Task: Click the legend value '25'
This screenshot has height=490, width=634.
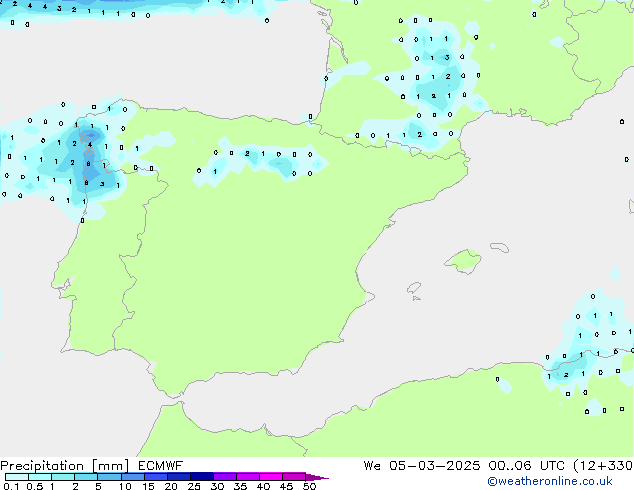Action: [x=194, y=486]
